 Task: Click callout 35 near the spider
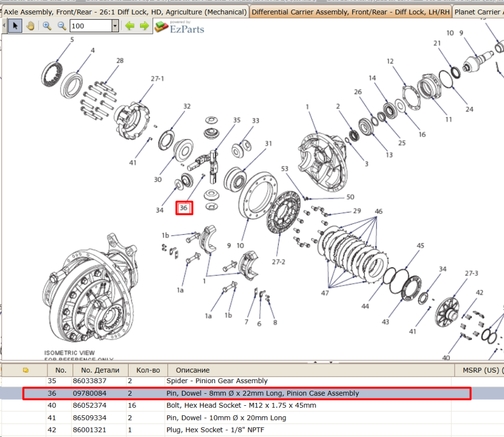pos(236,120)
